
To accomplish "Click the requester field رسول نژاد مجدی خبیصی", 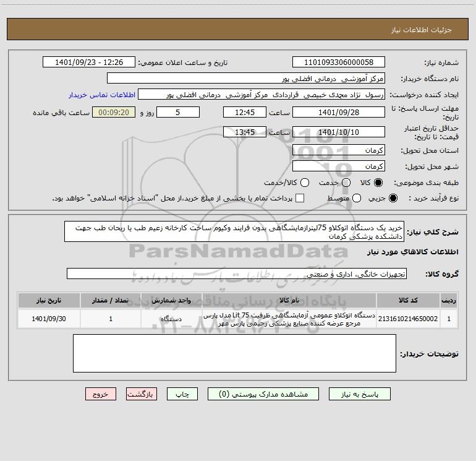I will tap(261, 94).
